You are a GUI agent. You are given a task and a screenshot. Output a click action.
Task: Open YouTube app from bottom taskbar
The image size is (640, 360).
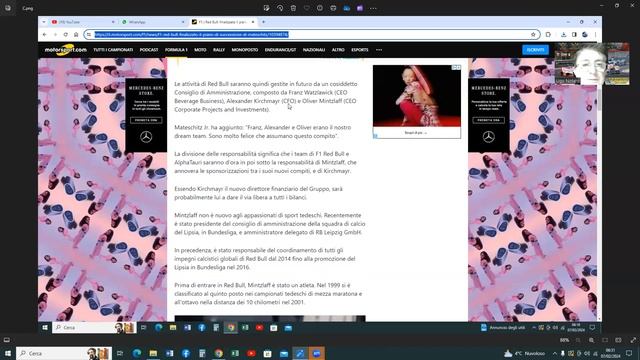(251, 353)
